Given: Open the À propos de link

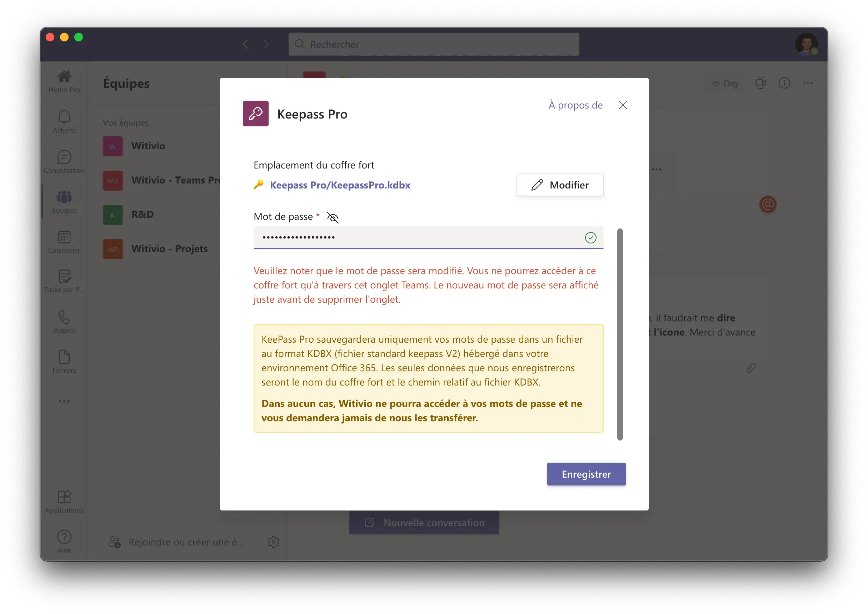Looking at the screenshot, I should click(x=575, y=105).
